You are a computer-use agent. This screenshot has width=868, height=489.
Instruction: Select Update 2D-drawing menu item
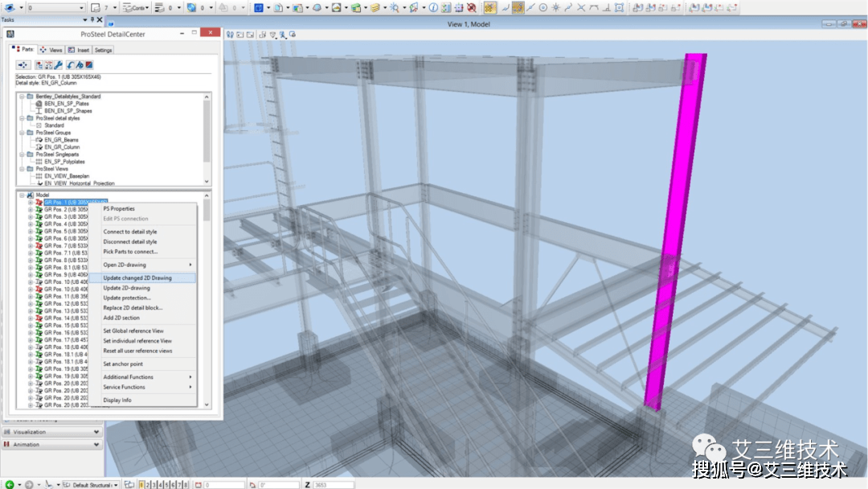point(127,288)
